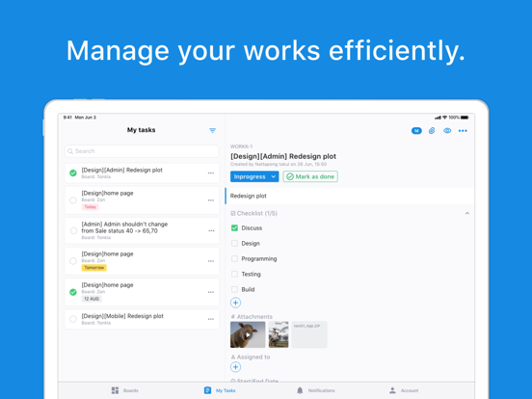Screen dimensions: 532x399
Task: Focus the Search field in My tasks
Action: point(142,151)
